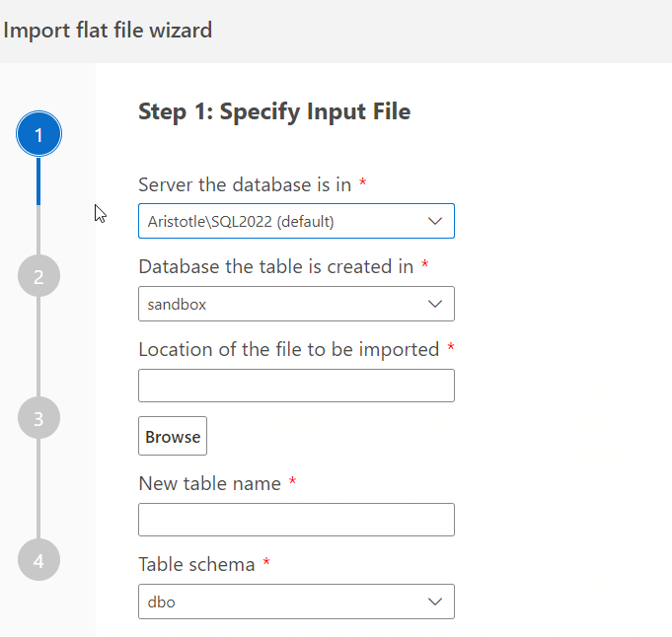Screen dimensions: 672x637
Task: Select the step 3 circle indicator
Action: [x=38, y=418]
